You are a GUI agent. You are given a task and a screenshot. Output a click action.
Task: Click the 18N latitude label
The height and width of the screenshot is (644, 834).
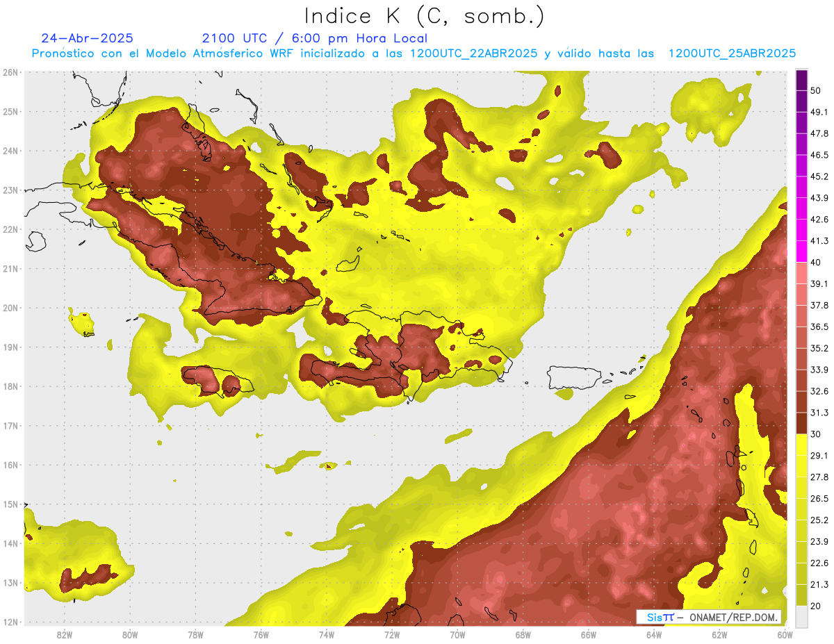pyautogui.click(x=11, y=386)
